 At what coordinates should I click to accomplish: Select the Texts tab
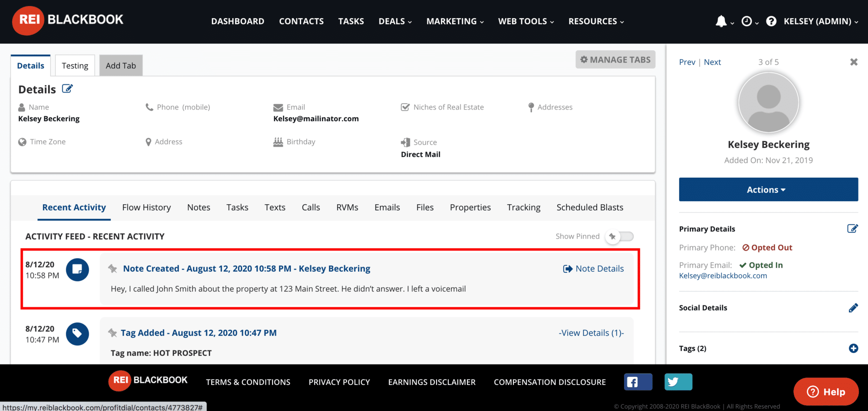275,208
